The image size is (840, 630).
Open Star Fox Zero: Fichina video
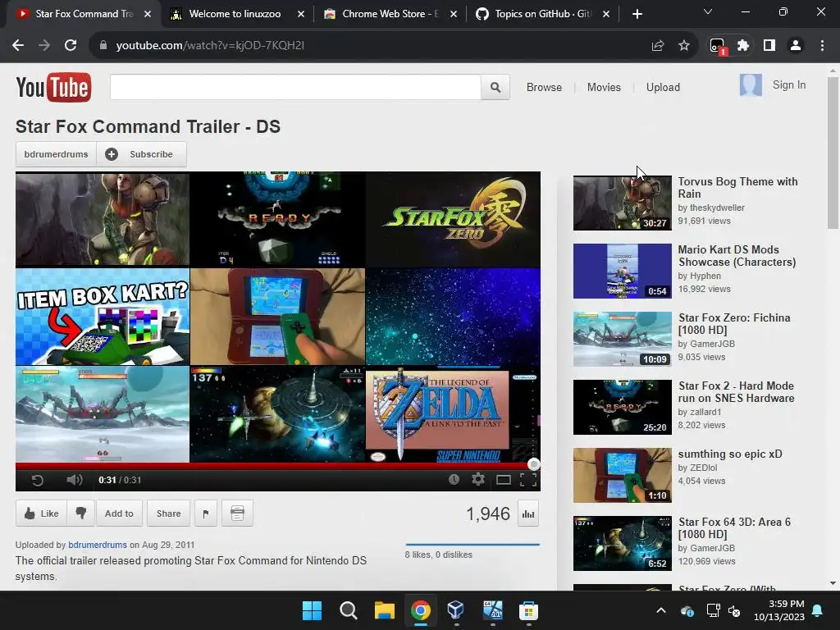point(734,323)
